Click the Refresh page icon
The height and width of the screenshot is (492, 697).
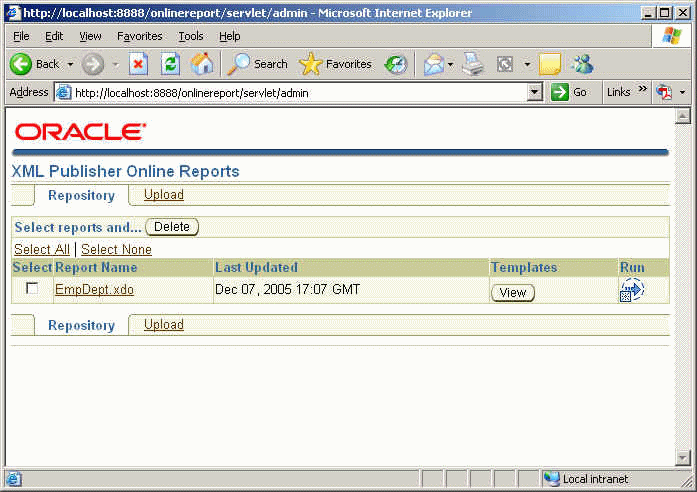coord(171,64)
